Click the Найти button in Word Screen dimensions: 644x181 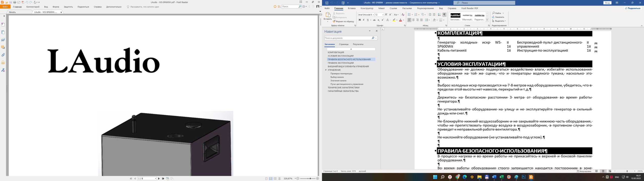click(497, 13)
